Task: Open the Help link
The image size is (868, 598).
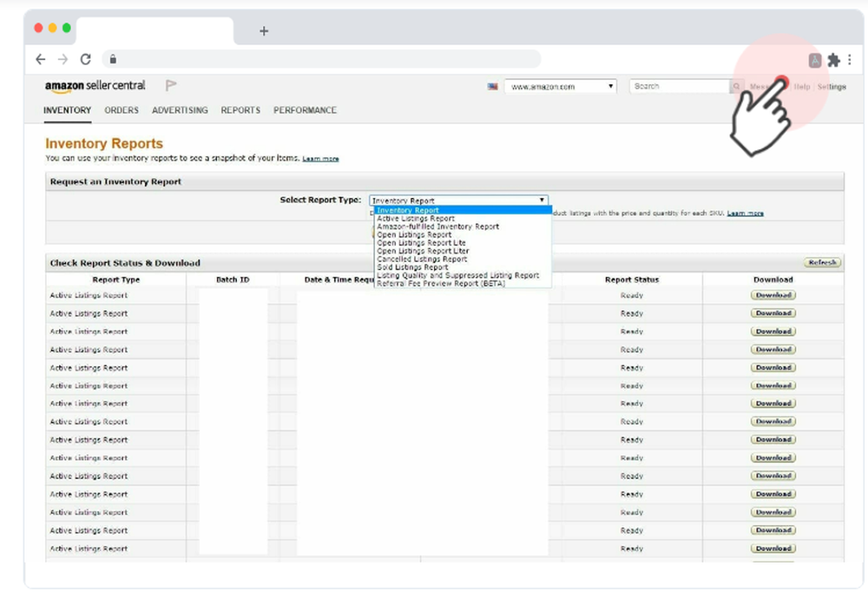Action: 801,87
